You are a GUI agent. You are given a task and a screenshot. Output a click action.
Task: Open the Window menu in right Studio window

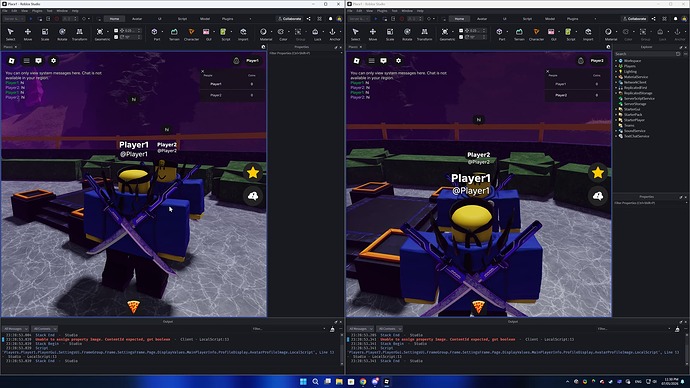tap(407, 11)
